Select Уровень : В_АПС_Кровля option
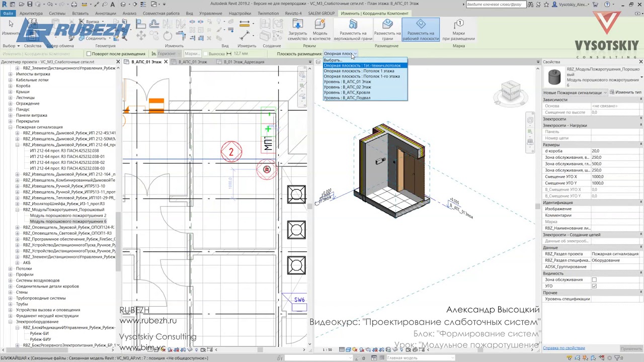The width and height of the screenshot is (644, 362). click(365, 93)
